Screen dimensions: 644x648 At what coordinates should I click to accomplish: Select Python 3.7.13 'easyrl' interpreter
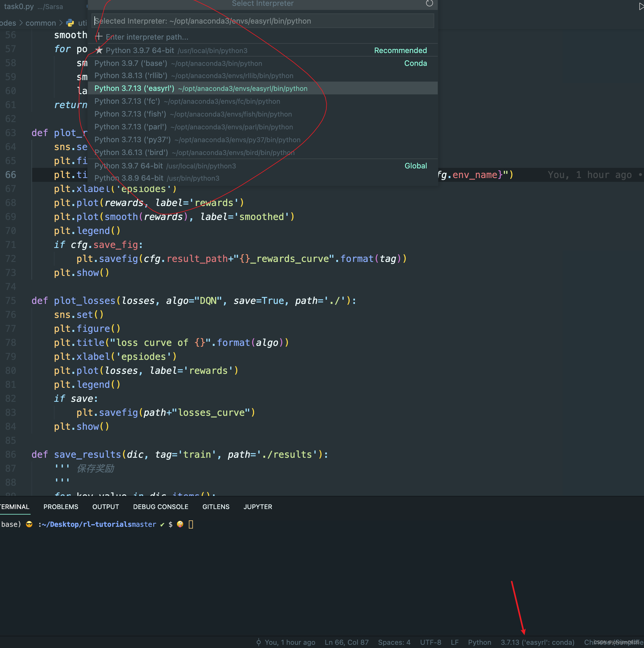pos(200,89)
